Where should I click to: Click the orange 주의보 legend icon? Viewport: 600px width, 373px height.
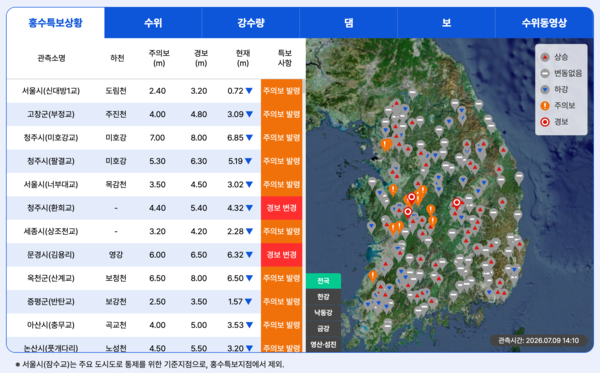[545, 106]
